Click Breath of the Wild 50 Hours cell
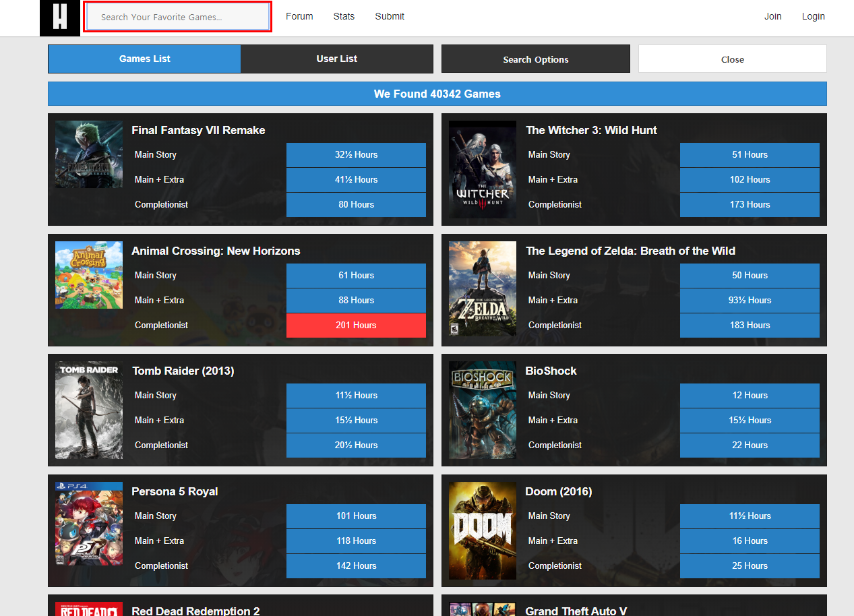854x616 pixels. click(750, 276)
